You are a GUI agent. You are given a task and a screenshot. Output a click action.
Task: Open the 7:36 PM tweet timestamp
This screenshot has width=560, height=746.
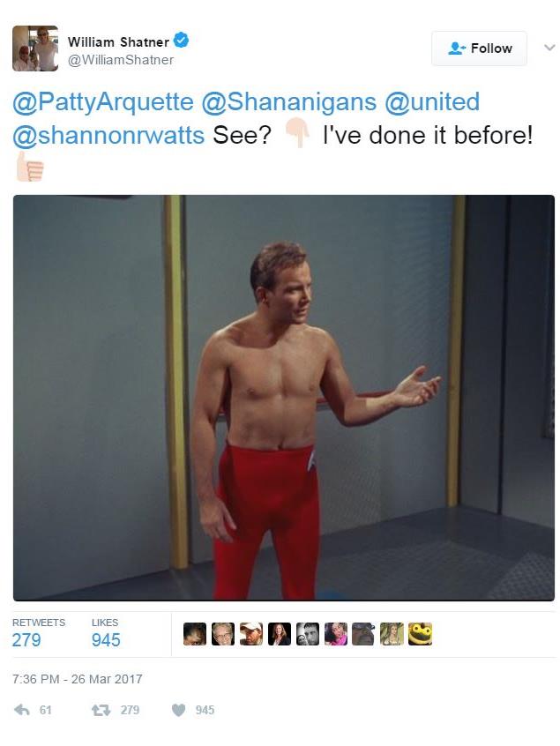click(77, 679)
